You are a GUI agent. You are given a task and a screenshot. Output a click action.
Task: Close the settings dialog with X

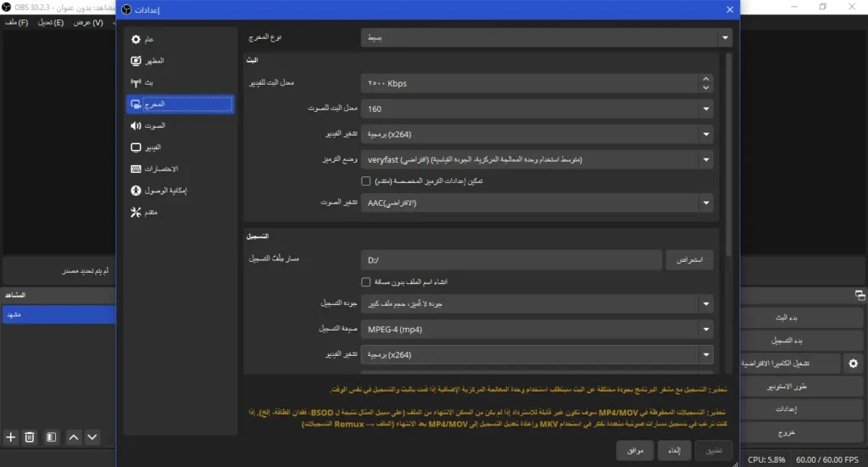[730, 9]
